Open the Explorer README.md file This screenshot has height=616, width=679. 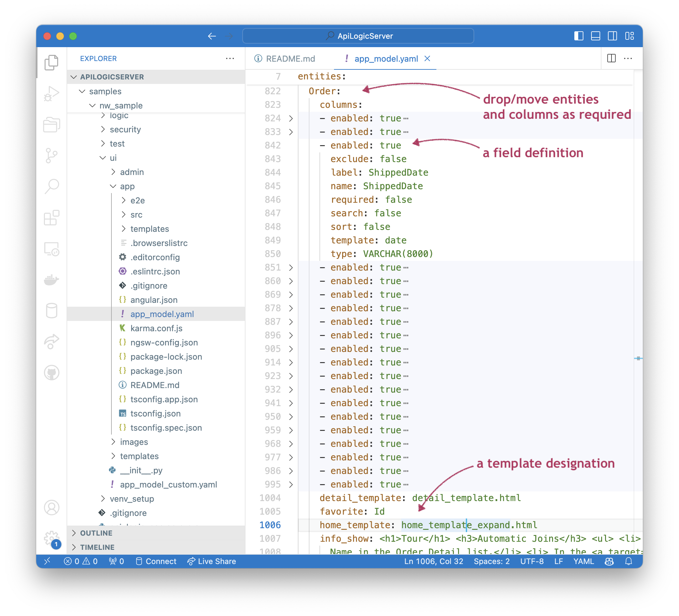point(156,385)
